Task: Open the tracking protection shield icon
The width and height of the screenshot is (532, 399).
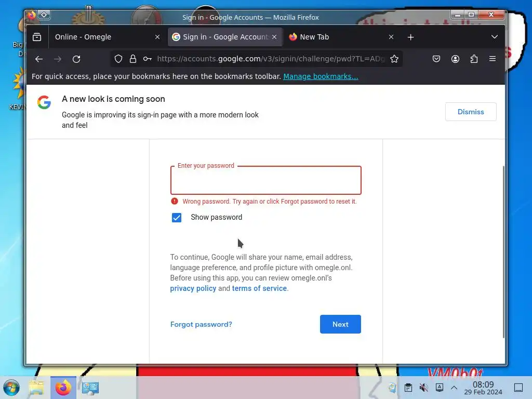Action: tap(118, 59)
